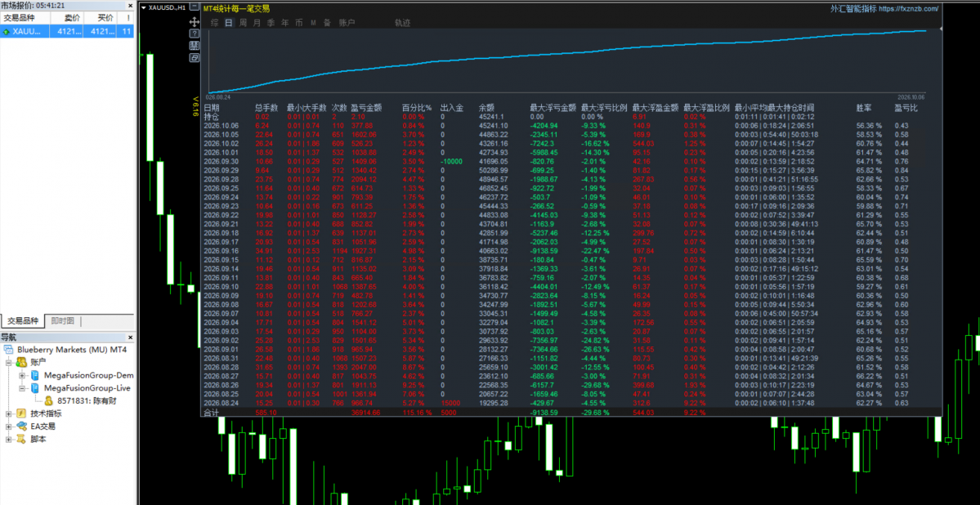
Task: Close the 导航 navigator panel
Action: pyautogui.click(x=129, y=337)
